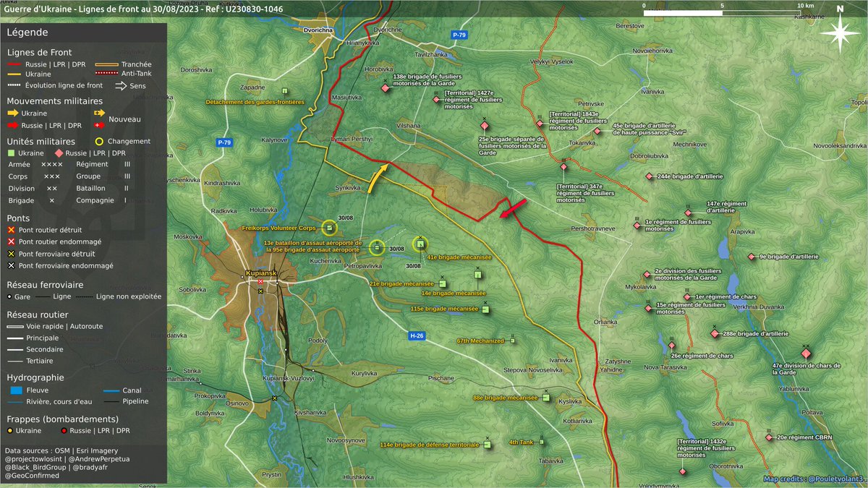Click the H-26 road shield

[416, 335]
